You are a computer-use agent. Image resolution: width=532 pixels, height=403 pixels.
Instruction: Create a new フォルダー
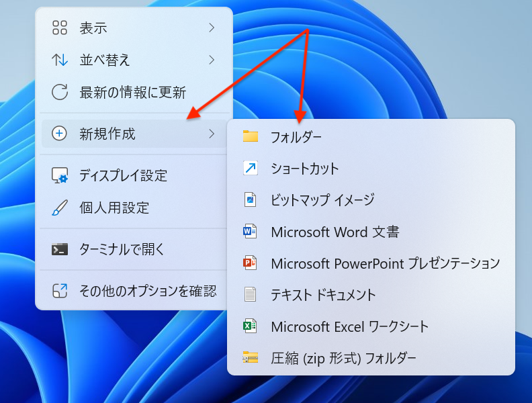[371, 137]
